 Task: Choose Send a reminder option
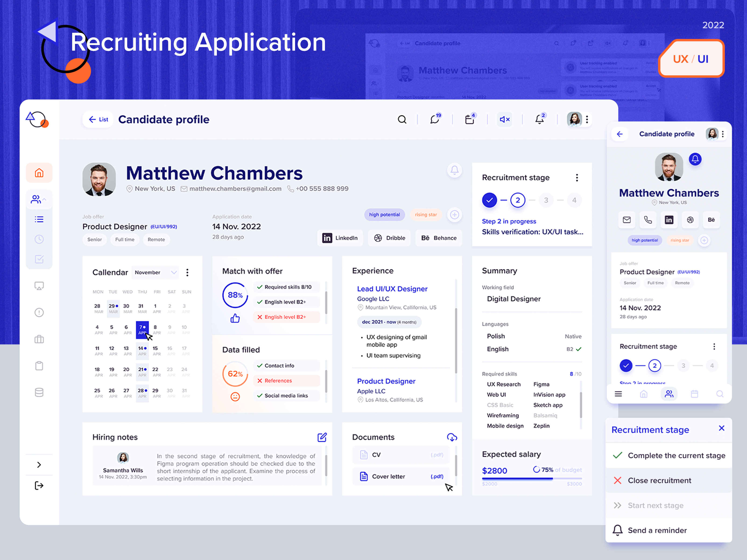pyautogui.click(x=669, y=531)
